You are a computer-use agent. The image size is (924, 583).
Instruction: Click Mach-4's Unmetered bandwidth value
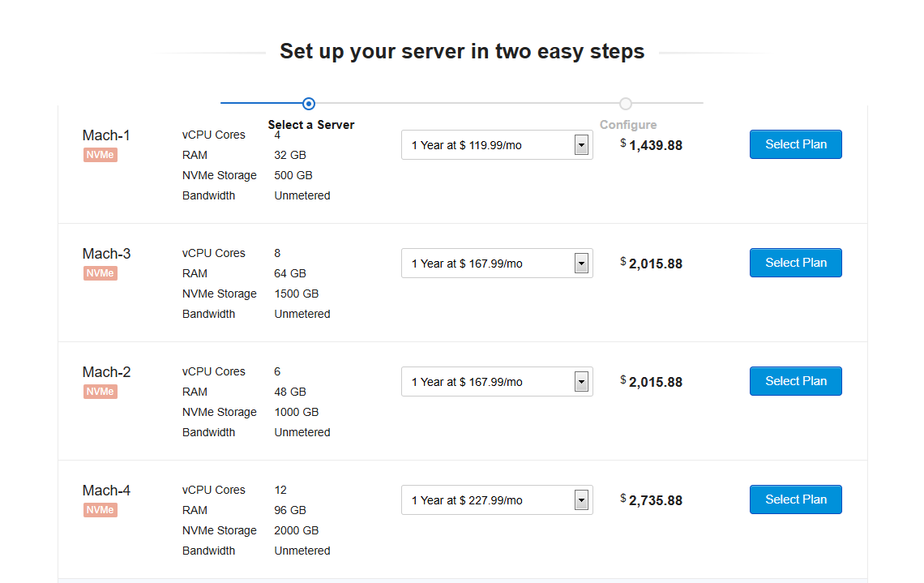click(302, 551)
